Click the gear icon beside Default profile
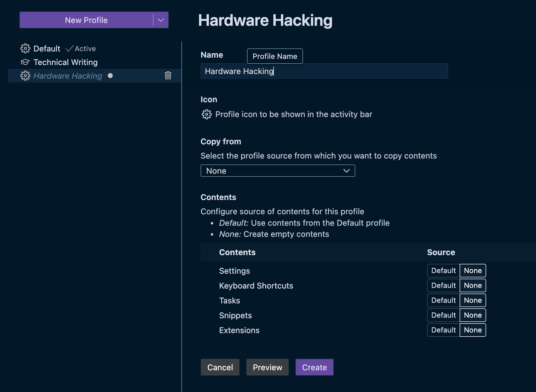 click(x=25, y=48)
